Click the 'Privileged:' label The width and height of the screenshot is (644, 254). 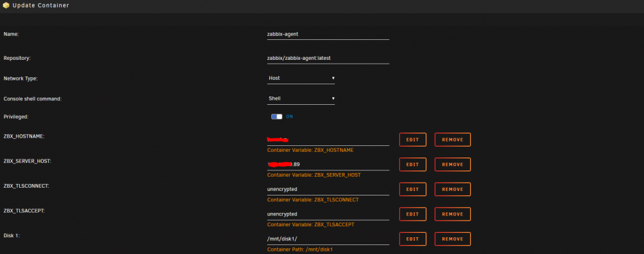(15, 116)
